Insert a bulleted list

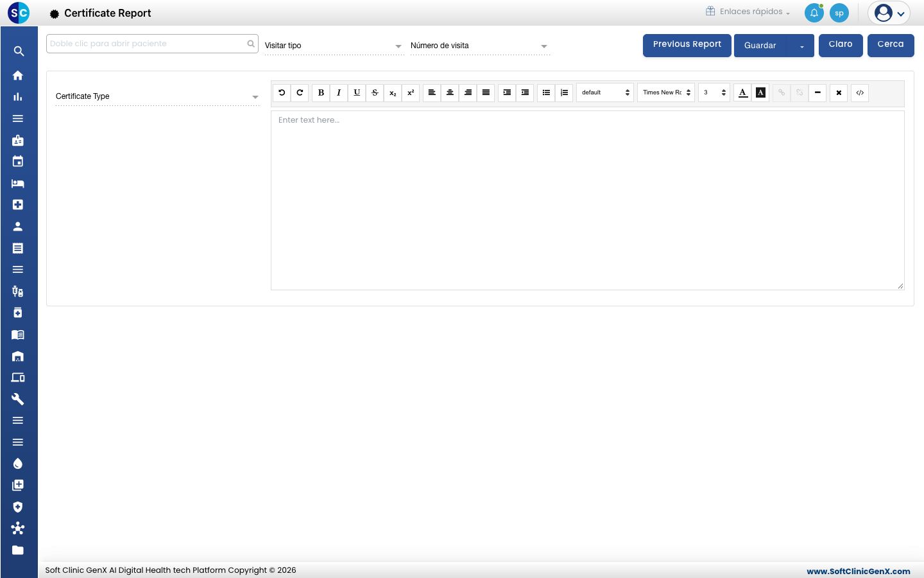pyautogui.click(x=546, y=92)
